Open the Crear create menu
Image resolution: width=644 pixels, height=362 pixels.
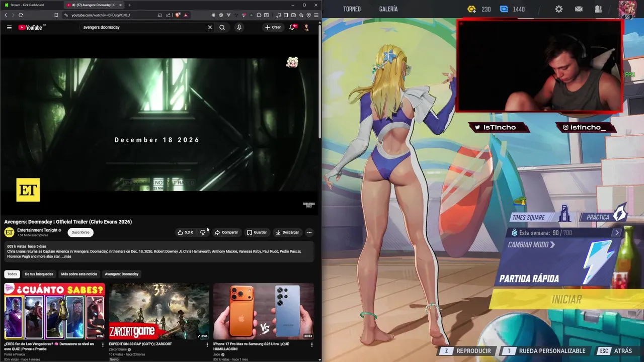[273, 27]
